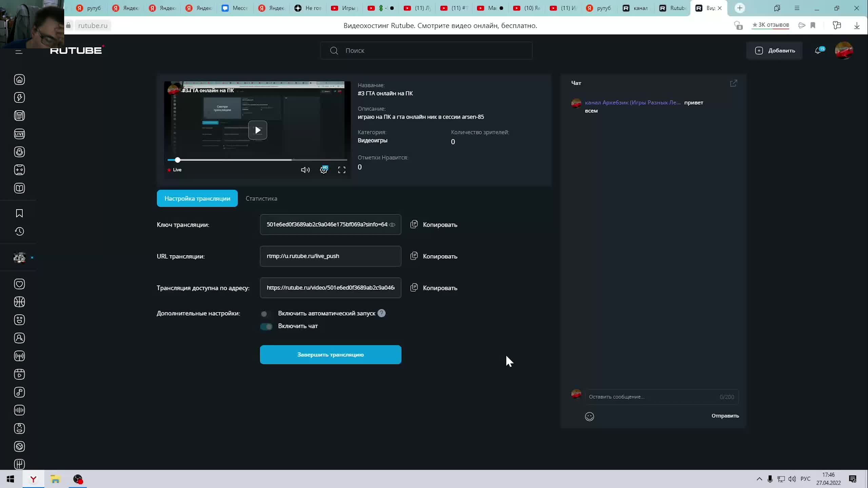
Task: Open emoji picker in chat
Action: coord(589,416)
